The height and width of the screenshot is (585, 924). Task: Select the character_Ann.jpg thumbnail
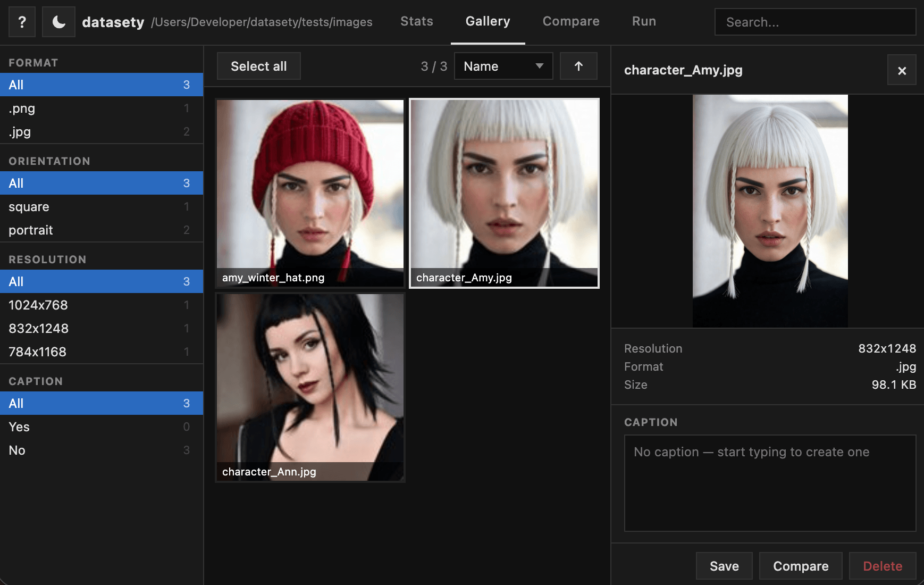310,387
